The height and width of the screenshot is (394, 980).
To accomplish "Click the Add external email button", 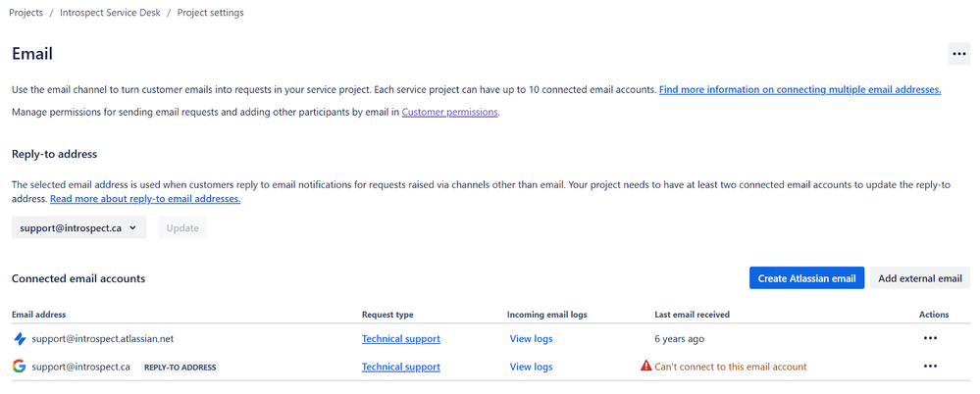I will (919, 278).
